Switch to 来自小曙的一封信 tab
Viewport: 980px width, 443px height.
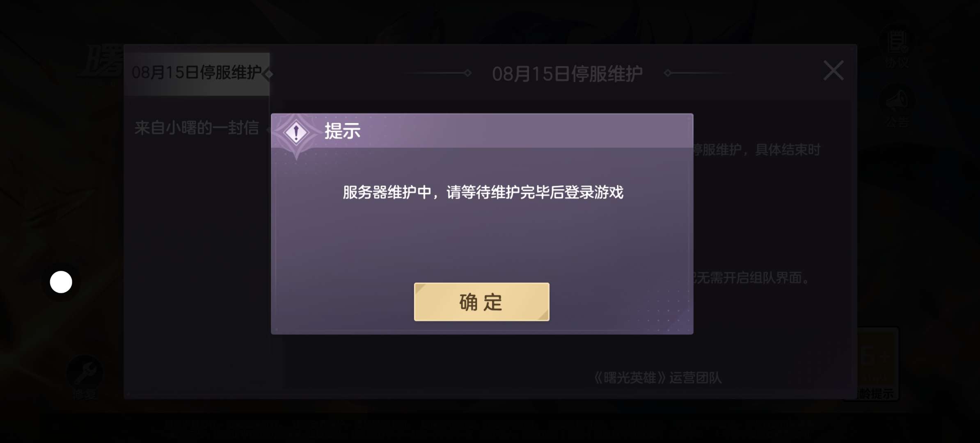197,128
